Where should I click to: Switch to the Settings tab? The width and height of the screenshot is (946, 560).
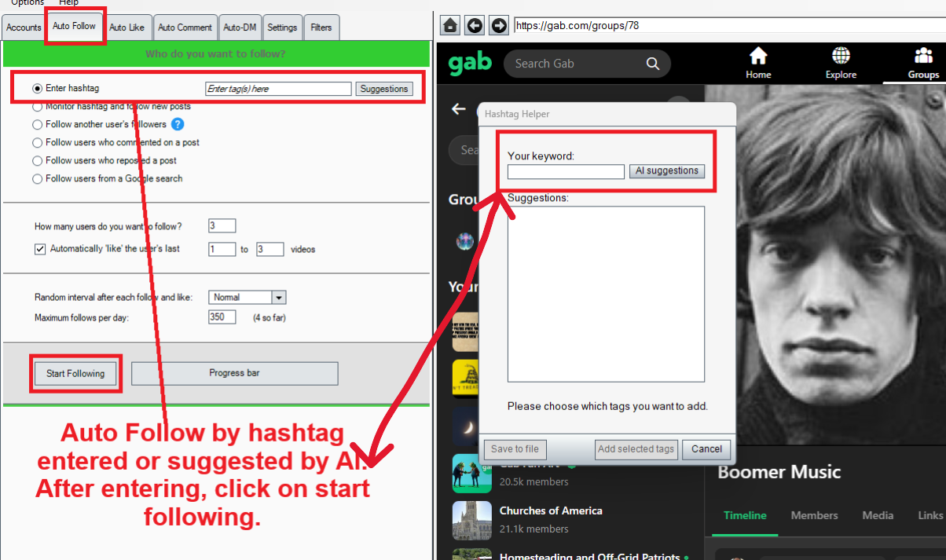(x=282, y=27)
